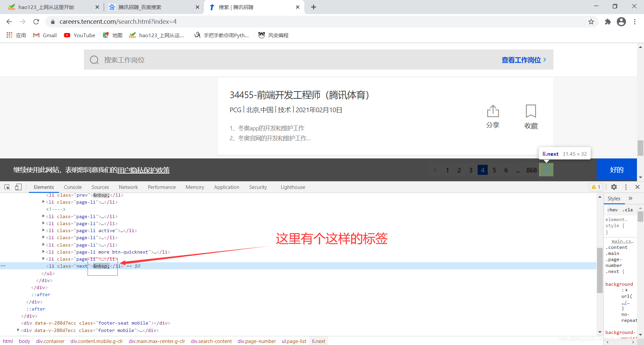Click the 查看工作岗位 link
The image size is (644, 345).
click(x=524, y=60)
